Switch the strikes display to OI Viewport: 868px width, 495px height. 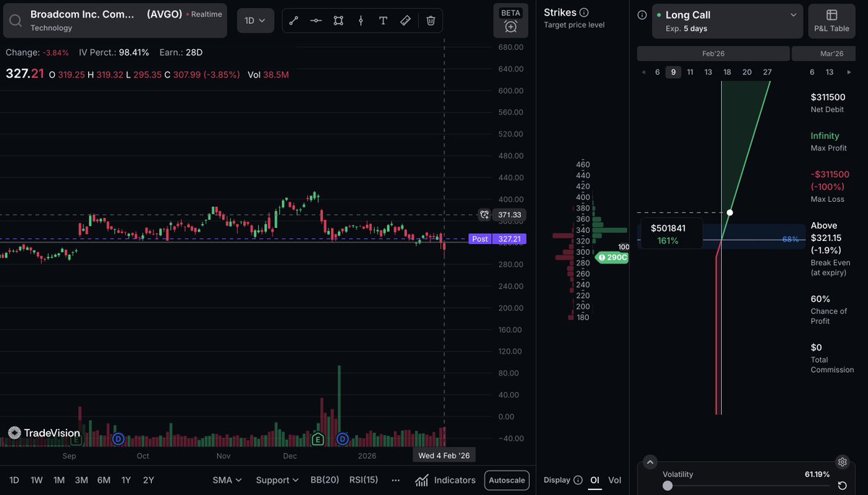595,480
